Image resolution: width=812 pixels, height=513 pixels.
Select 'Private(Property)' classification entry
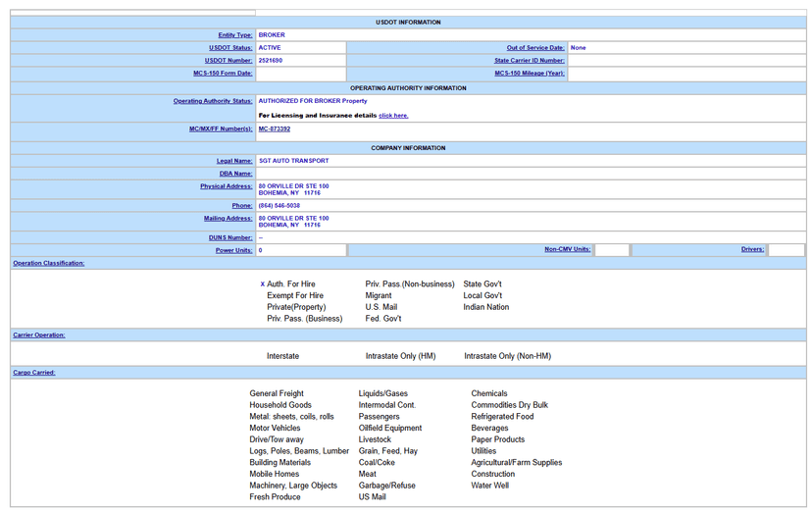tap(296, 307)
